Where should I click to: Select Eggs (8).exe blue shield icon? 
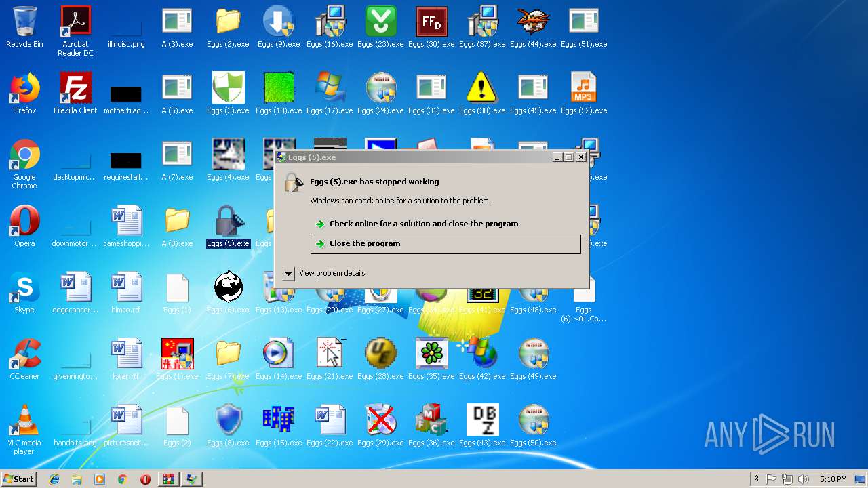pos(228,420)
